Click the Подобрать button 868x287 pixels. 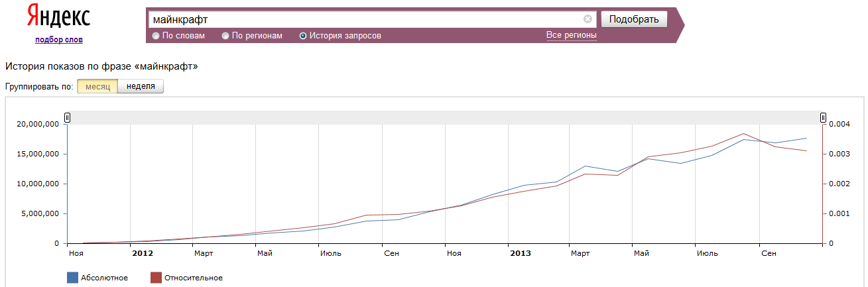(x=633, y=19)
